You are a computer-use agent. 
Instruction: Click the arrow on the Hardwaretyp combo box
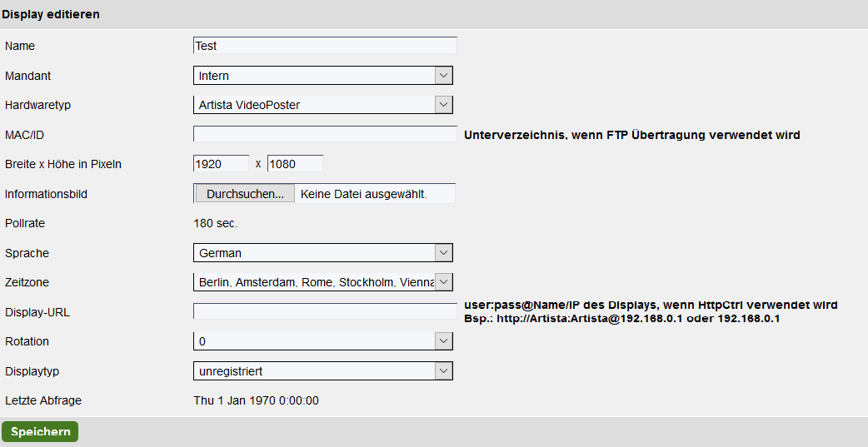(444, 105)
